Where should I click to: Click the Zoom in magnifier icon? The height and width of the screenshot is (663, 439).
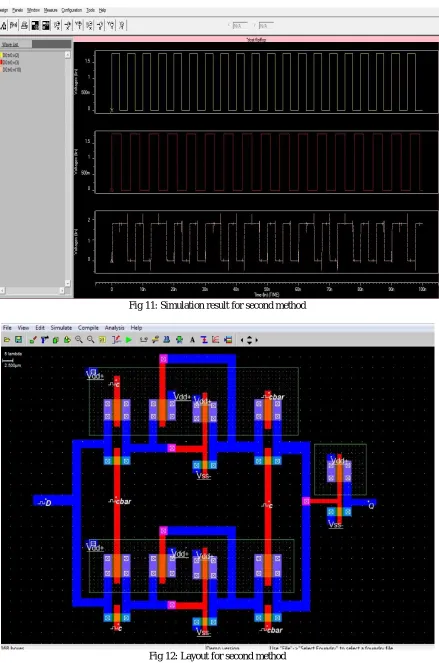[79, 340]
